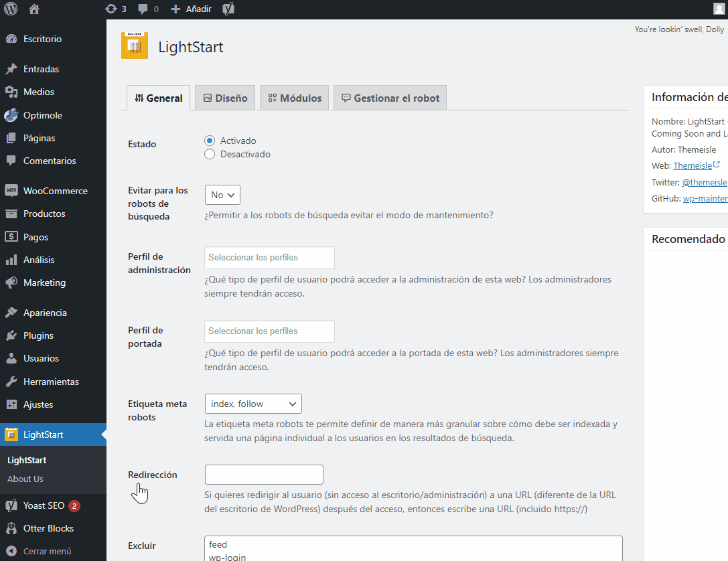Open LightStart submenu item
728x561 pixels.
(27, 461)
